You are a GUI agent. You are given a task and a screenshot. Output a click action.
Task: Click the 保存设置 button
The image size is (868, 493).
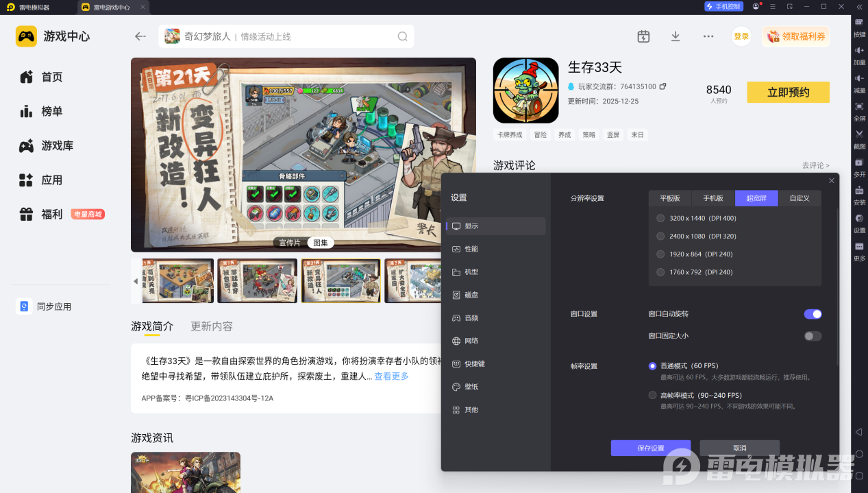tap(651, 448)
